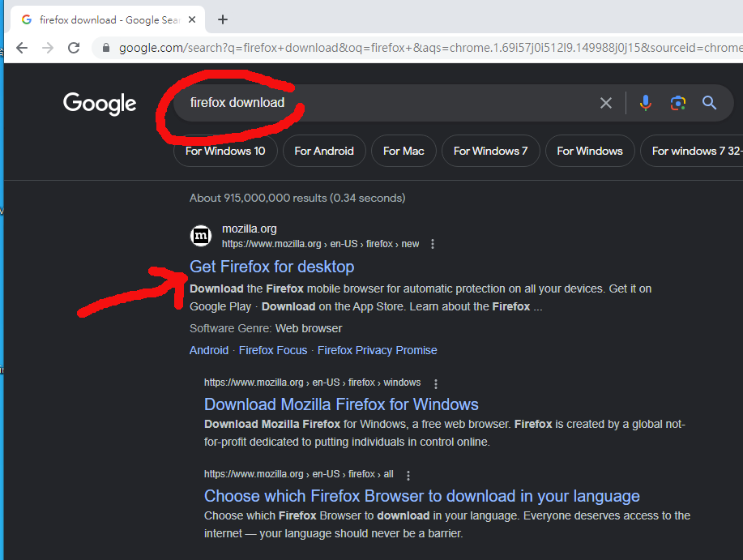Screen dimensions: 743x560
Task: Open three-dot menu beside mozilla.org result URL
Action: coord(433,244)
